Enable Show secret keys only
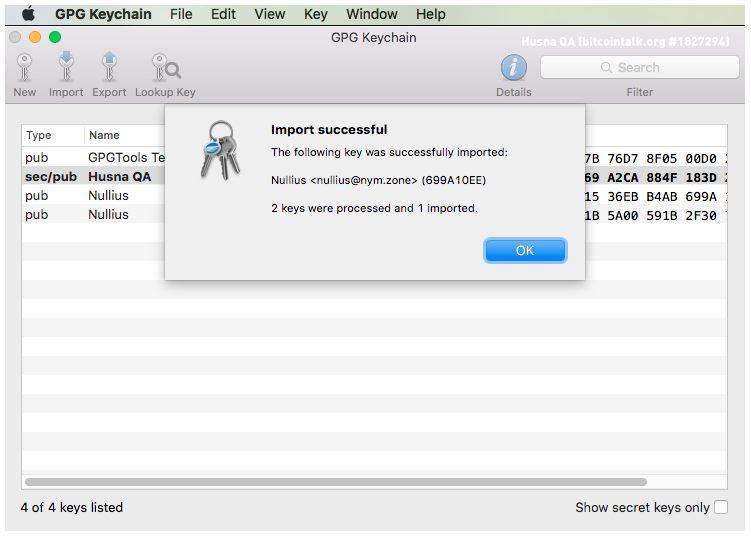This screenshot has width=751, height=537. pyautogui.click(x=720, y=507)
